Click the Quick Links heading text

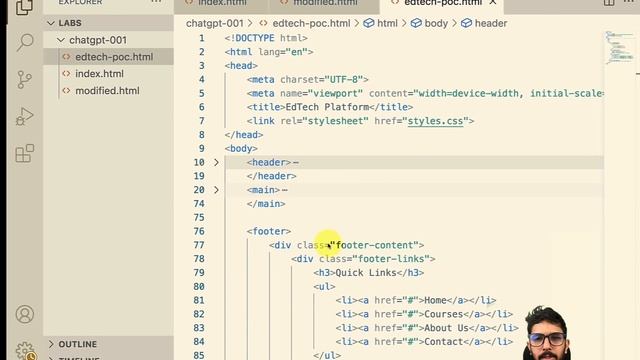(366, 273)
